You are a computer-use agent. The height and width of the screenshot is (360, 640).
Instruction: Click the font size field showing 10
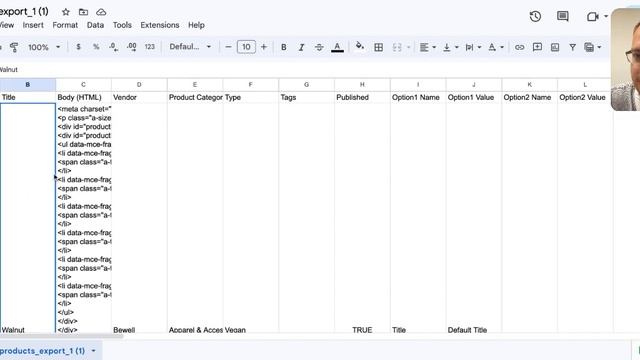tap(246, 47)
